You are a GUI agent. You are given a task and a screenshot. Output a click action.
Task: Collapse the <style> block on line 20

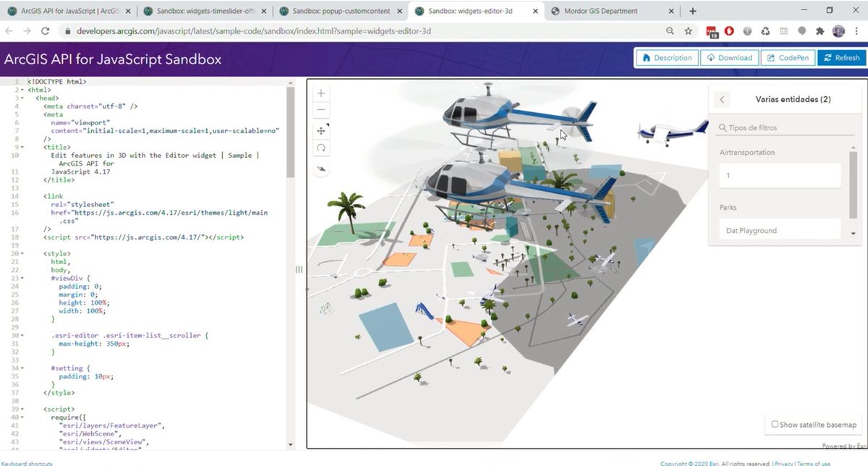point(23,253)
